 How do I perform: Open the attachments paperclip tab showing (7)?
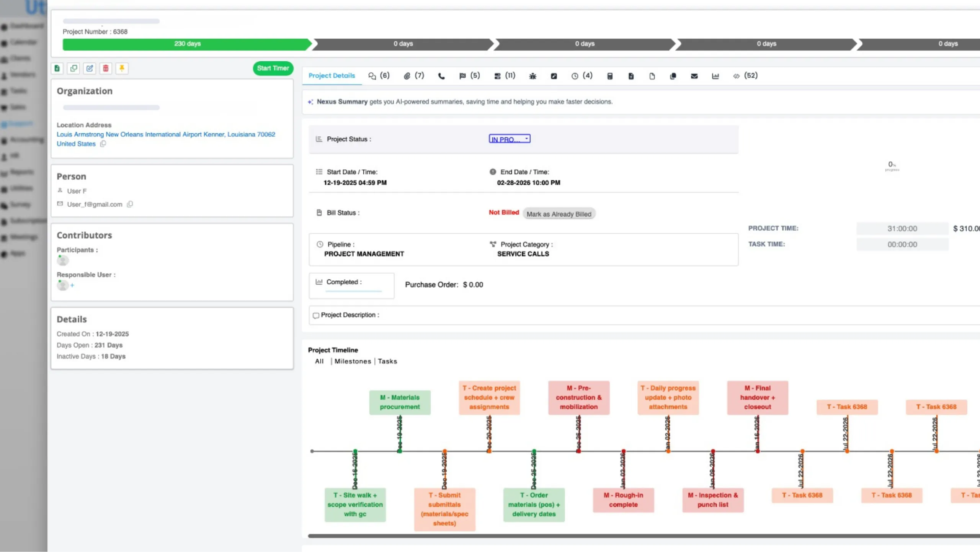coord(414,76)
